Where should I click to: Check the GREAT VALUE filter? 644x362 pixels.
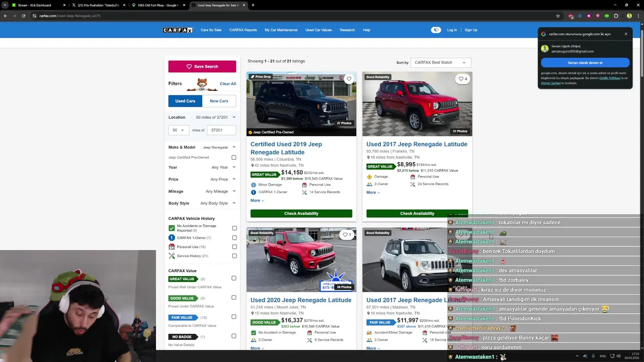(234, 278)
